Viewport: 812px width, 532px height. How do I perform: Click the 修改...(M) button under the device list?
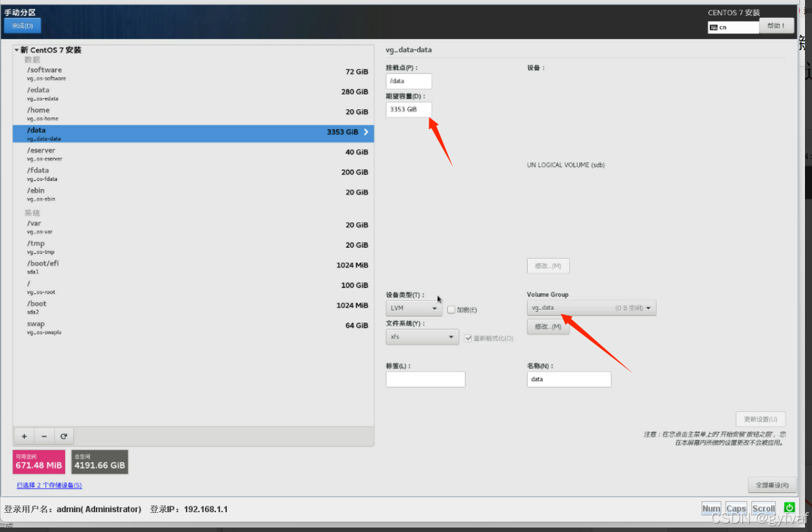[548, 266]
